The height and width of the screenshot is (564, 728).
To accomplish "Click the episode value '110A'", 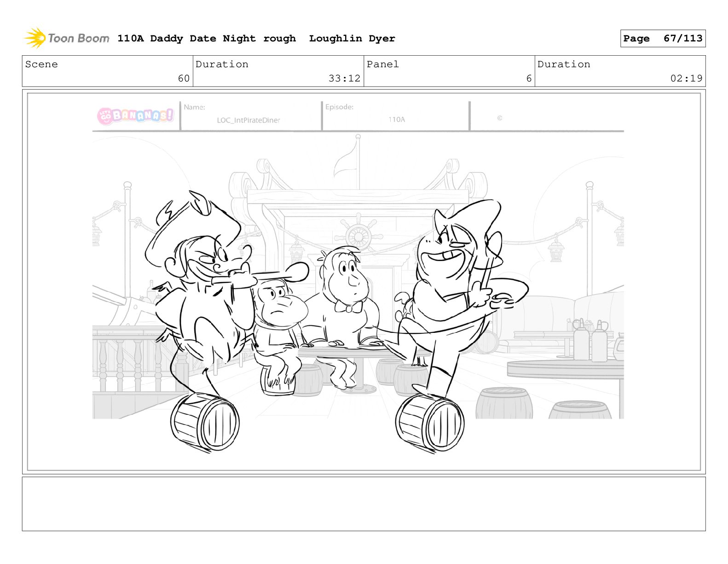I will tap(396, 119).
